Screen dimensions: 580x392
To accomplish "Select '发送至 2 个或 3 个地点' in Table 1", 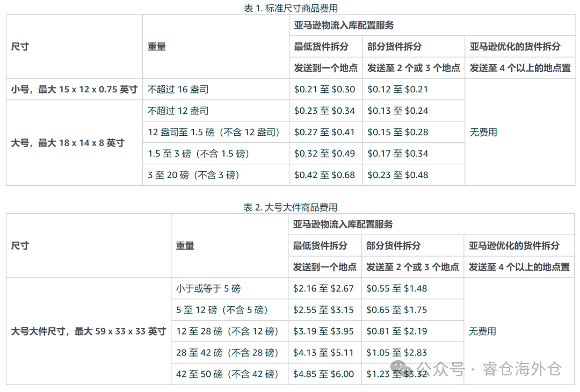I will [414, 68].
